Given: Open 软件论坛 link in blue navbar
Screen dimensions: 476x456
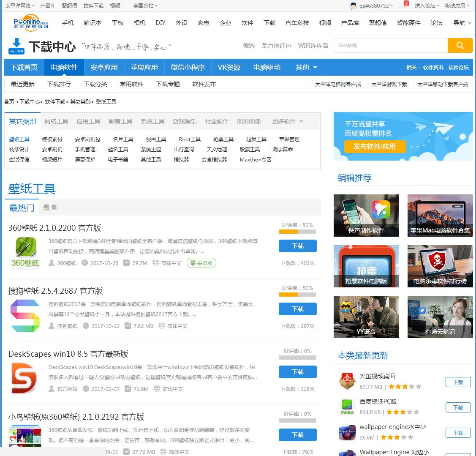Looking at the screenshot, I should click(x=458, y=68).
